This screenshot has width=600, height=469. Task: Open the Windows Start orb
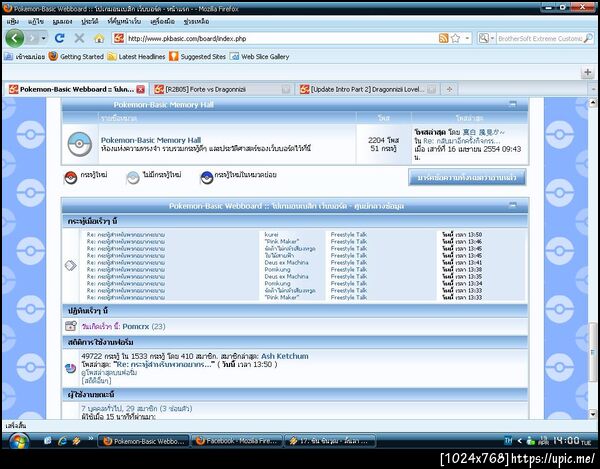coord(18,442)
